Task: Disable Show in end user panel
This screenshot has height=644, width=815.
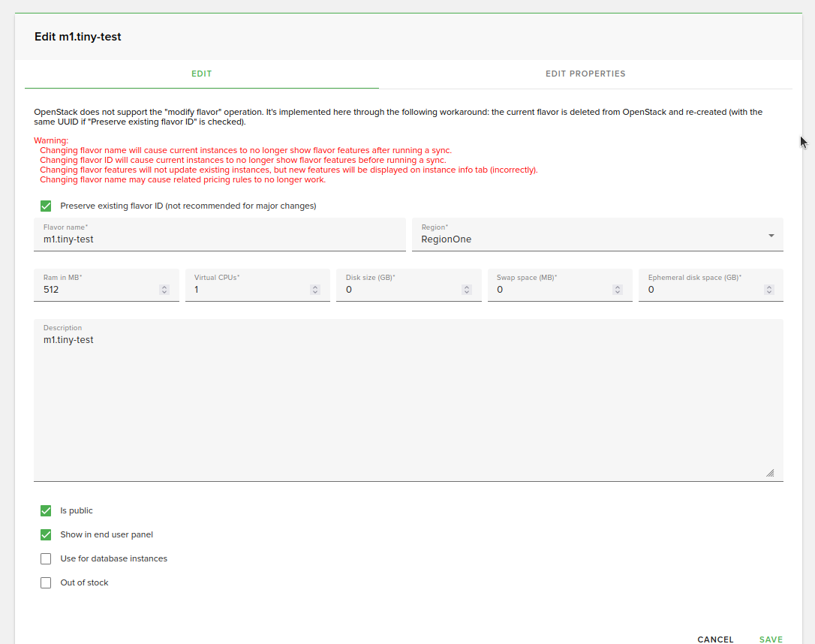Action: point(46,534)
